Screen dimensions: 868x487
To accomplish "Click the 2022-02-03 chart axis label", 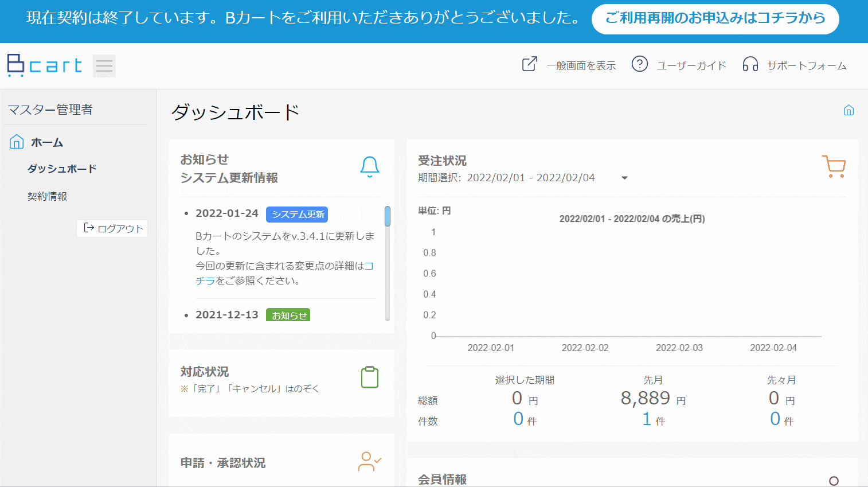I will point(679,348).
